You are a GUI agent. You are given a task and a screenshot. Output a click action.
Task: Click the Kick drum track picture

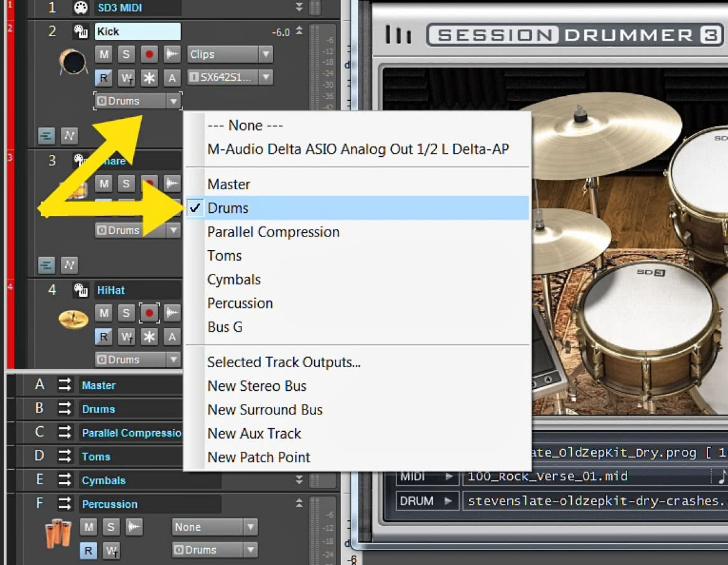point(73,62)
